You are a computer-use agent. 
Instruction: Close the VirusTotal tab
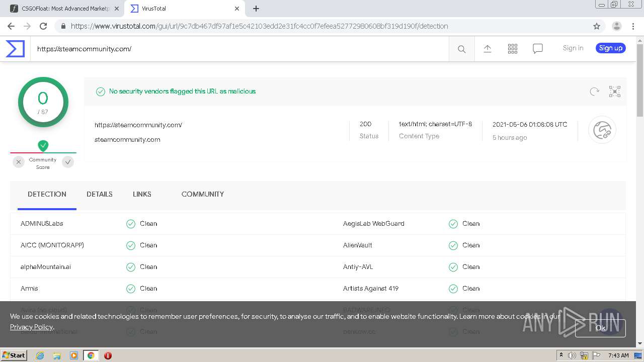pyautogui.click(x=237, y=9)
